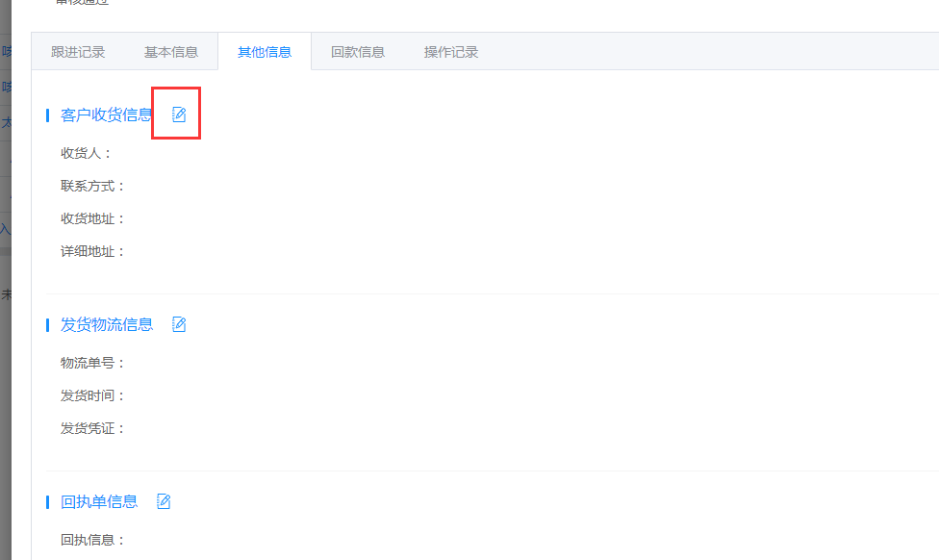
Task: Go to the 回款信息 tab
Action: pos(358,52)
